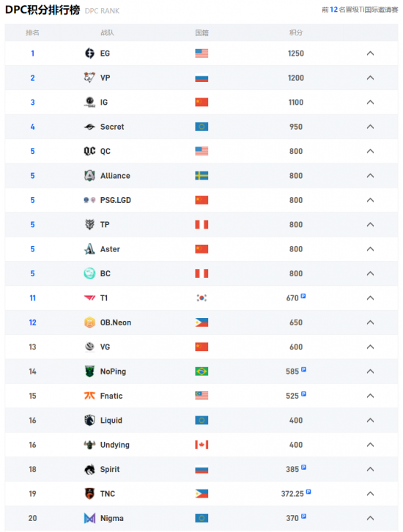
Task: Click Brazil flag in NoPing row
Action: [202, 372]
